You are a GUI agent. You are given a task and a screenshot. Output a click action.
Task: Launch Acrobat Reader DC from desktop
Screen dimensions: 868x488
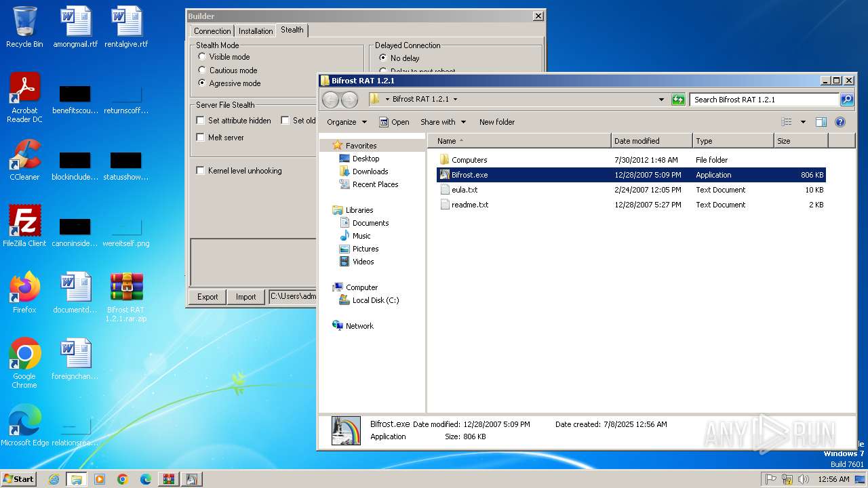point(24,98)
